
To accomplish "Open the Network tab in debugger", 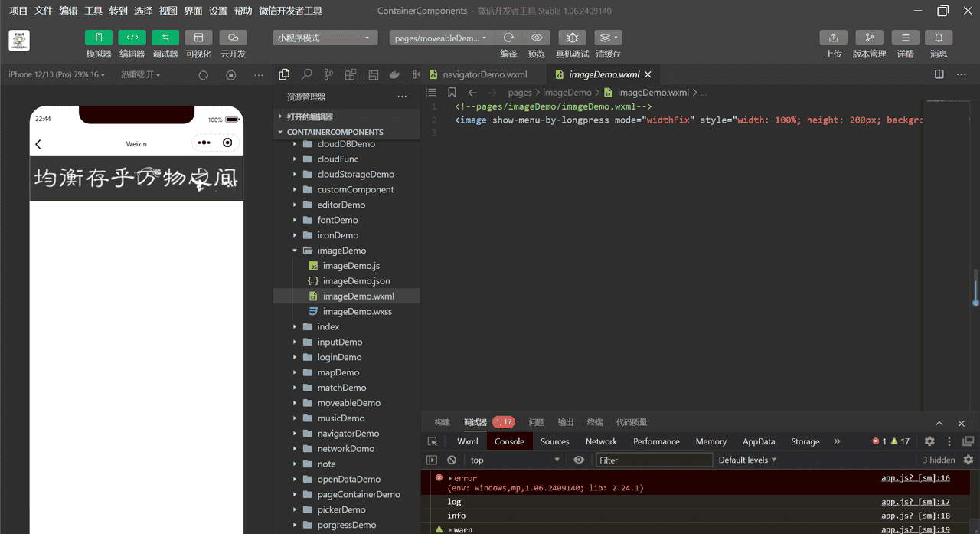I will coord(601,441).
